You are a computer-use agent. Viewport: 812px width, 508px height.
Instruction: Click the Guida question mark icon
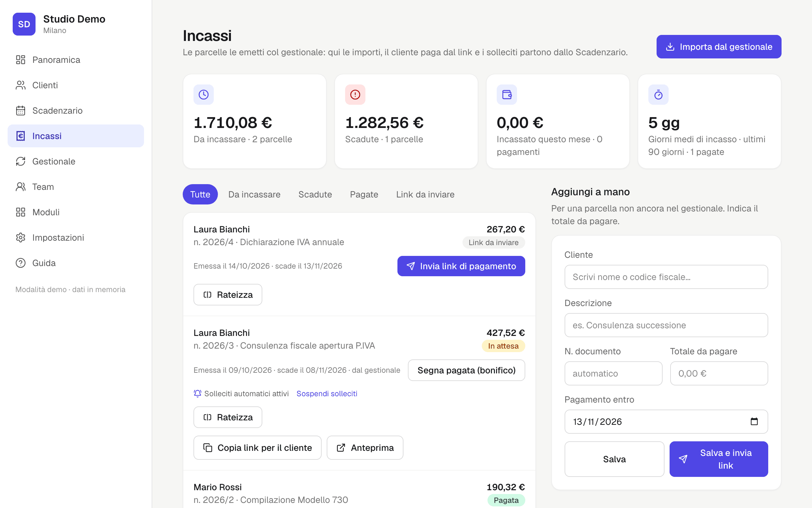[x=21, y=263]
